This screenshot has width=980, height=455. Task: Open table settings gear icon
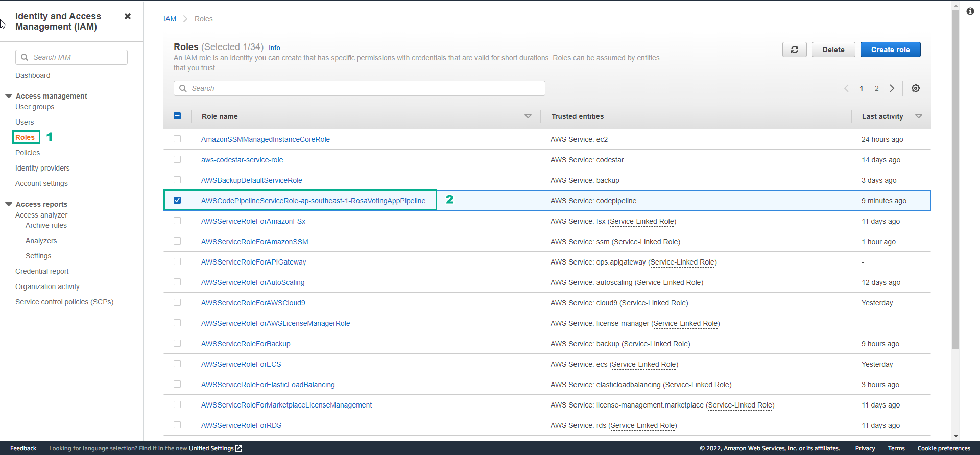tap(915, 88)
